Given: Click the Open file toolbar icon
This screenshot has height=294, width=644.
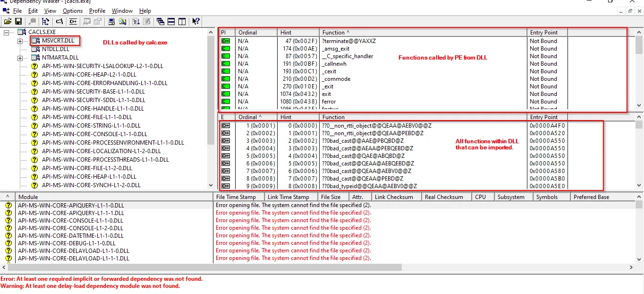Looking at the screenshot, I should (x=8, y=21).
